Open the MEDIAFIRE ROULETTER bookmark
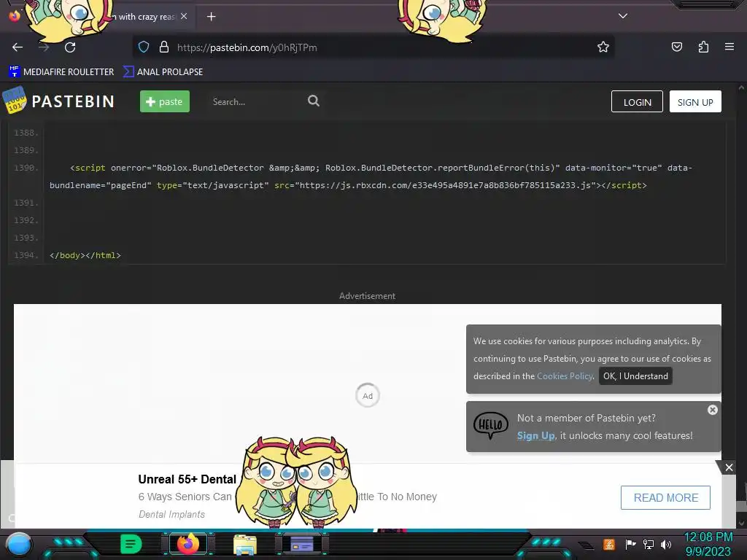This screenshot has width=747, height=560. tap(61, 72)
